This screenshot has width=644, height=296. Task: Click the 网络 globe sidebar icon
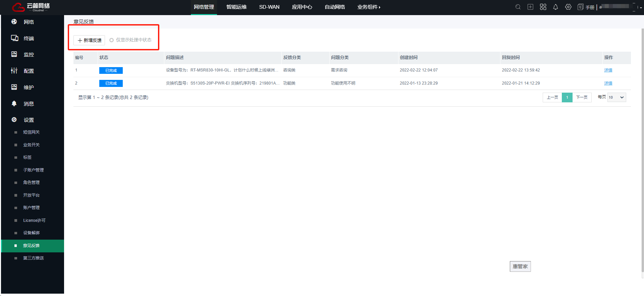[x=14, y=22]
